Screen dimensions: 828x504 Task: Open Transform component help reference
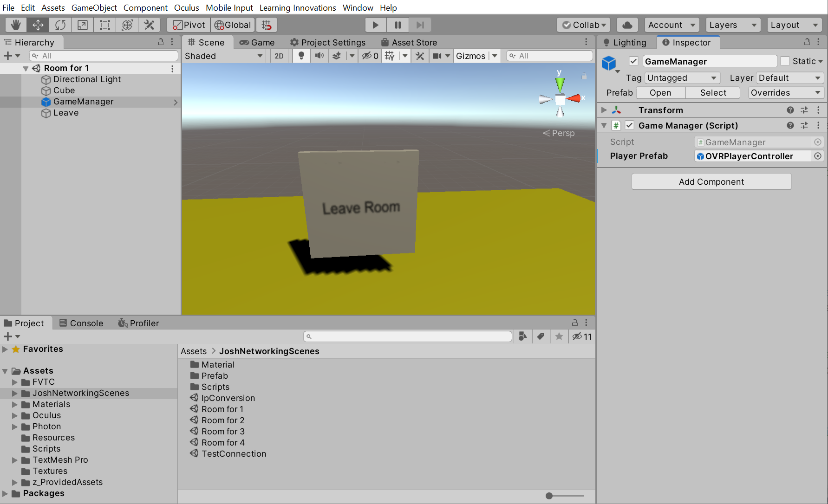(x=790, y=110)
